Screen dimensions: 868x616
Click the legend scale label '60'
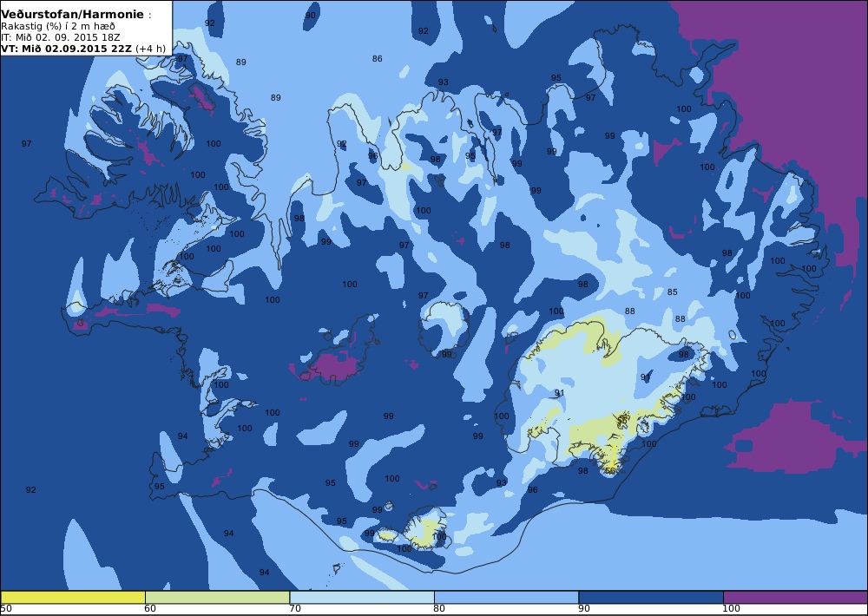pos(149,609)
